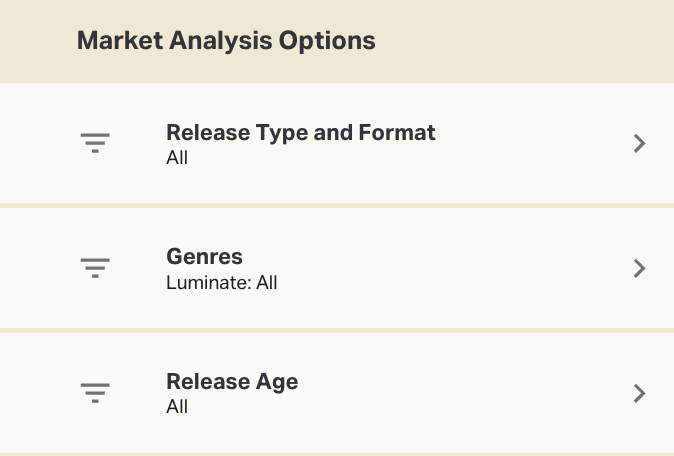The width and height of the screenshot is (674, 456).
Task: Click the filter icon next to Release Age
Action: [95, 393]
